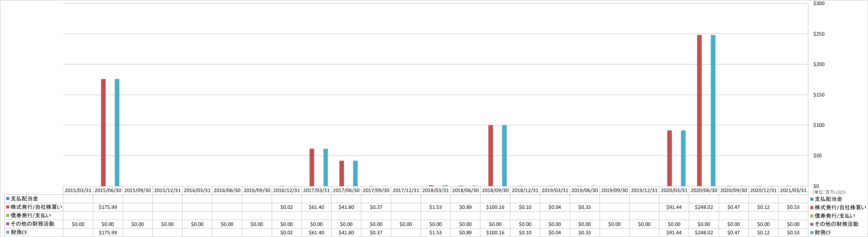This screenshot has height=237, width=868.
Task: Click the (単位: 百万USD) unit note
Action: tap(829, 192)
